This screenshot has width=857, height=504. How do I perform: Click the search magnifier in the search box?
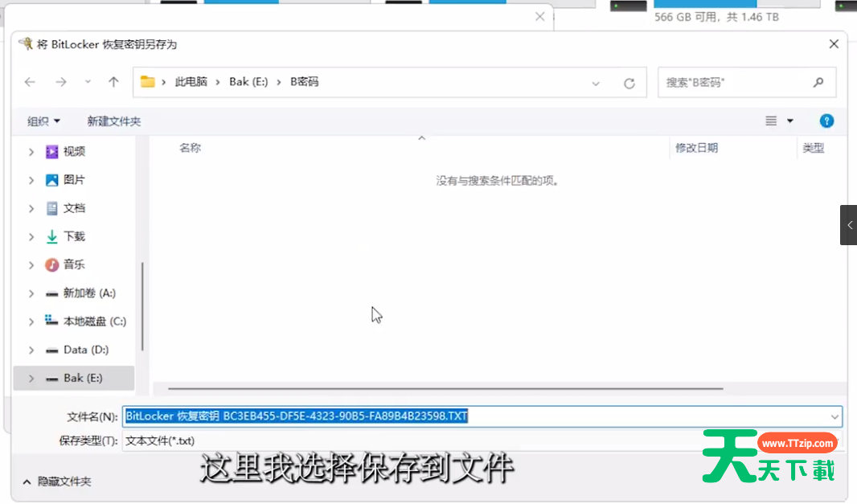(x=818, y=81)
